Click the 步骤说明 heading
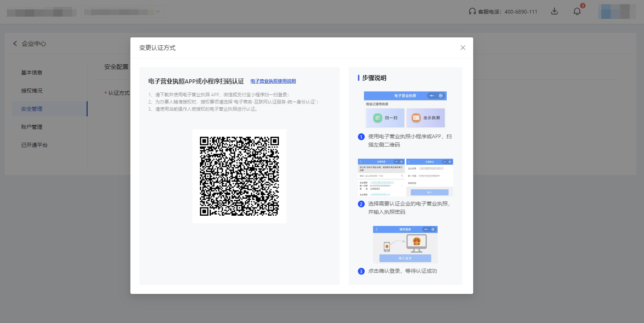644x323 pixels. (374, 78)
